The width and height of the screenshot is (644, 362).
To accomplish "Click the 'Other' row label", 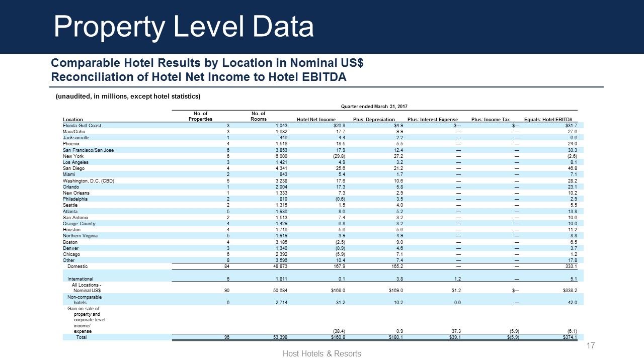I will click(68, 260).
